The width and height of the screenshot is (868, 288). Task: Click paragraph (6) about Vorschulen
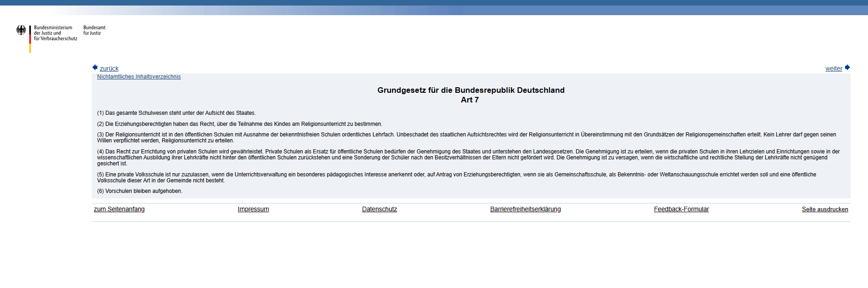pyautogui.click(x=140, y=191)
